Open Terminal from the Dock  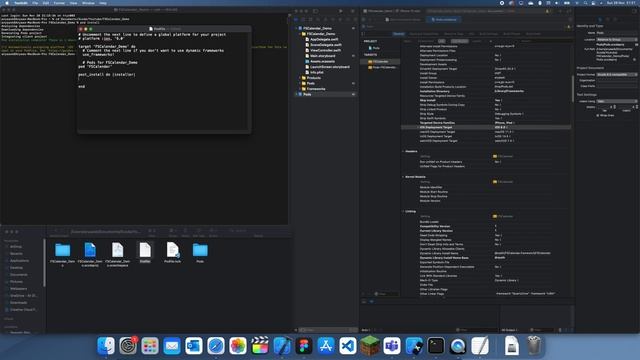click(436, 346)
